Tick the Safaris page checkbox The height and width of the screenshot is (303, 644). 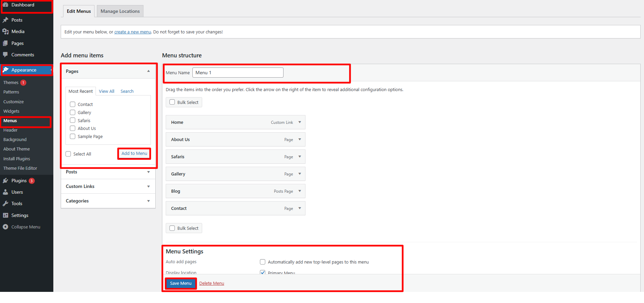(73, 120)
